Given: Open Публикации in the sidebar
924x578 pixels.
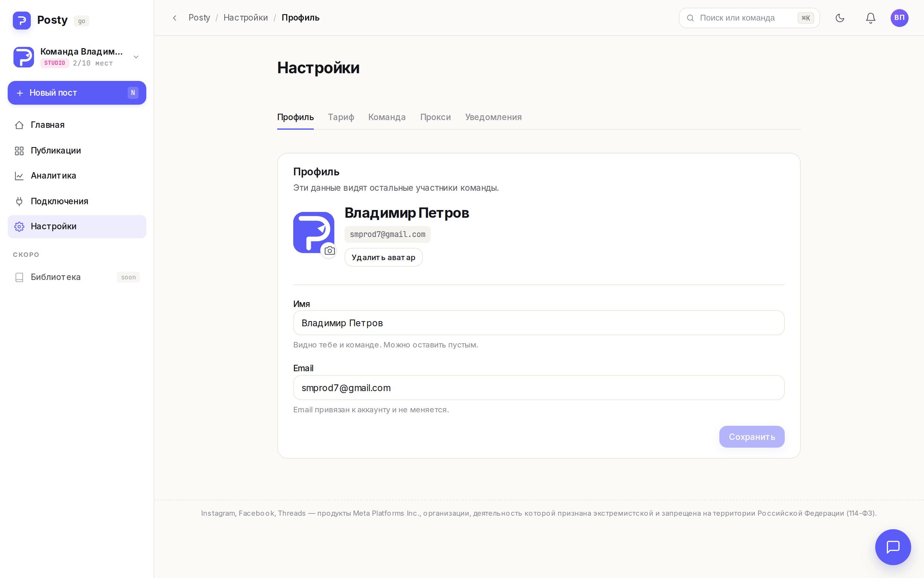Looking at the screenshot, I should pos(77,151).
